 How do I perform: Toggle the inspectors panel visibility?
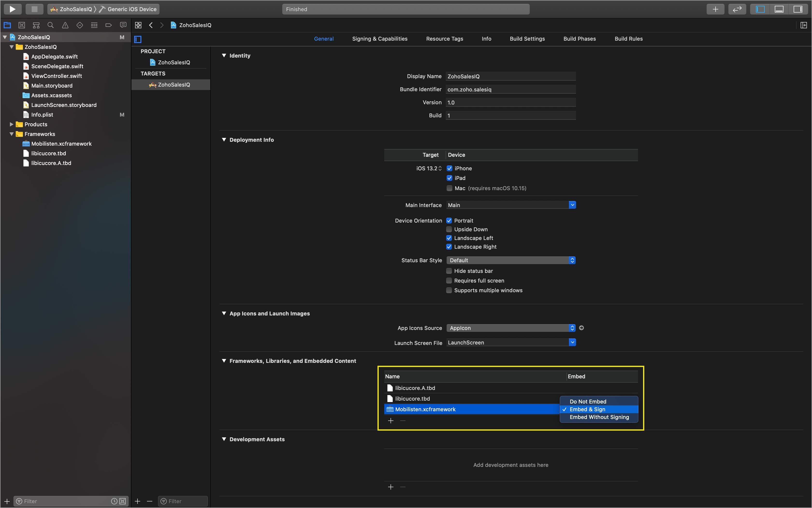coord(798,9)
